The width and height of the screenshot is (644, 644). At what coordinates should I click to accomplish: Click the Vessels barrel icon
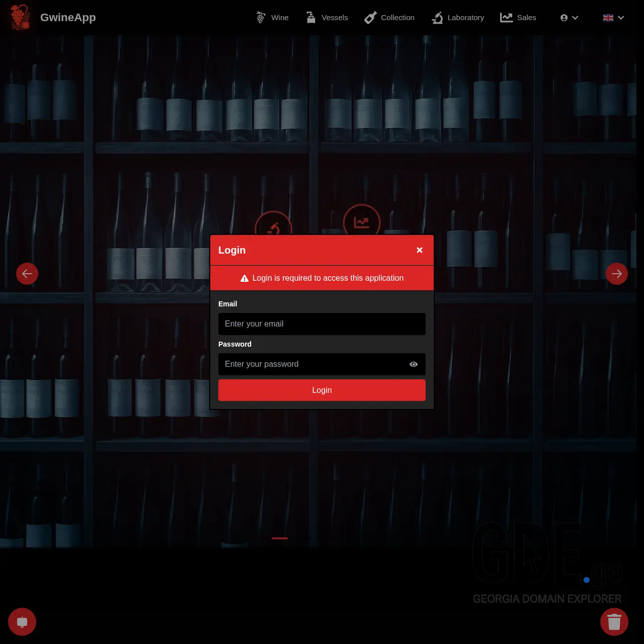(310, 17)
